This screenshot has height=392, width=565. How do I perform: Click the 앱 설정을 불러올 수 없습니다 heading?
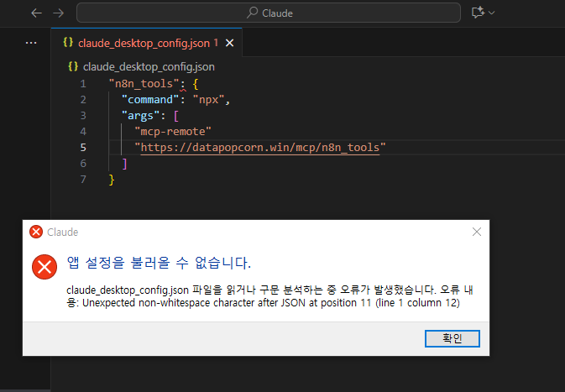tap(159, 263)
